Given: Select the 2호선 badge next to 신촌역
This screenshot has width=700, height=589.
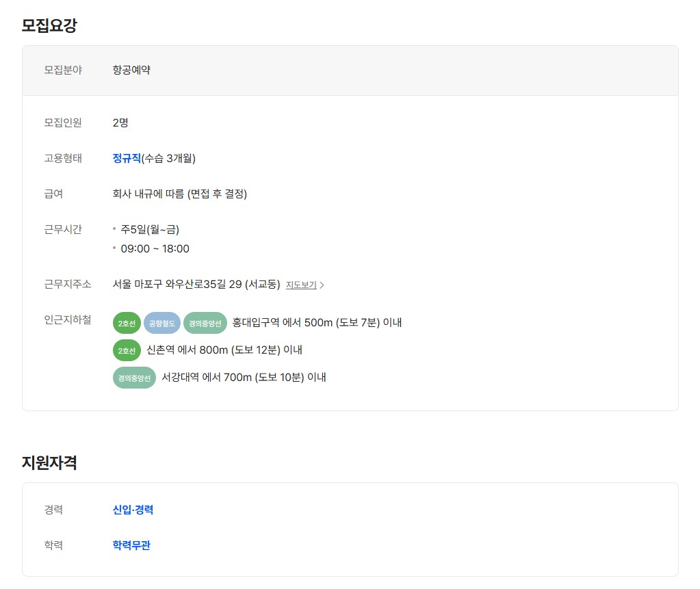Looking at the screenshot, I should click(127, 350).
